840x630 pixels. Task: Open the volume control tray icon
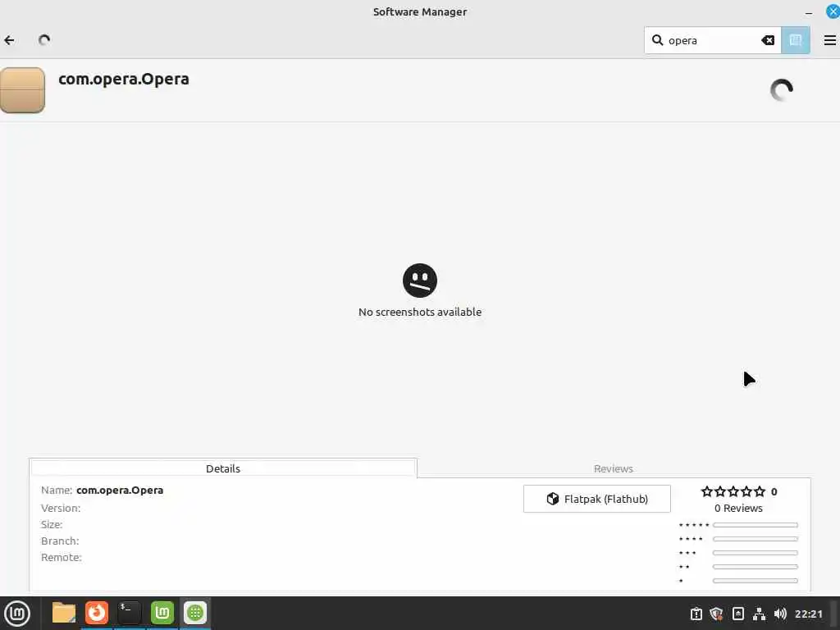781,614
